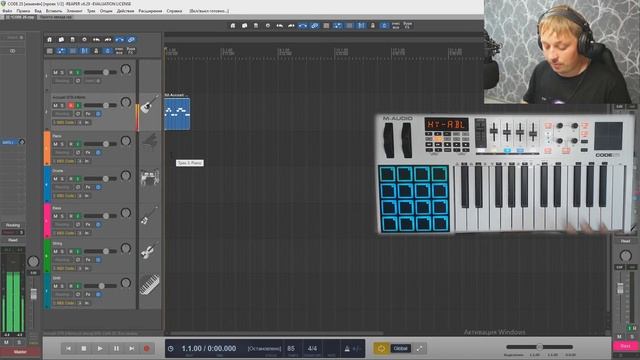
Task: Click New project icon above the tracks
Action: [49, 40]
